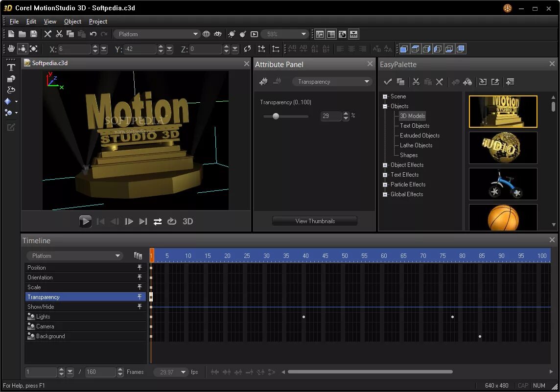Click the Transparency slider handle
The width and height of the screenshot is (560, 392).
(x=276, y=116)
